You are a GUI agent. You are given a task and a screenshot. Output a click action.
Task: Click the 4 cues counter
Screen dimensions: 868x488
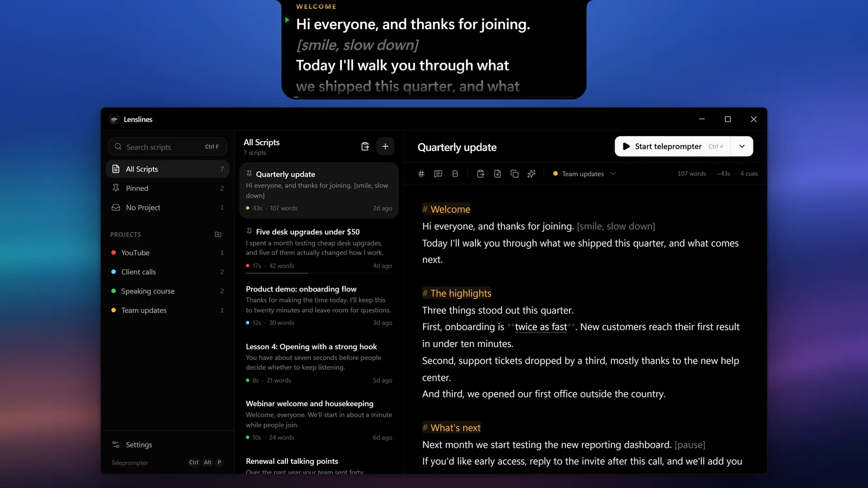tap(749, 174)
